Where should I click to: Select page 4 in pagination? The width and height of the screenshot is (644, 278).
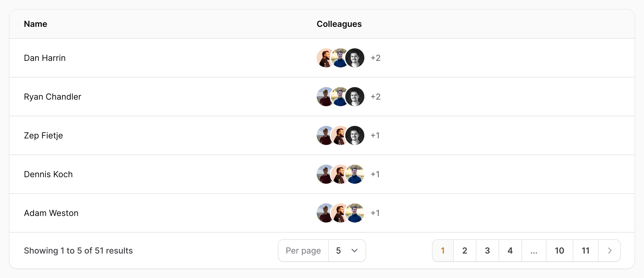click(510, 251)
